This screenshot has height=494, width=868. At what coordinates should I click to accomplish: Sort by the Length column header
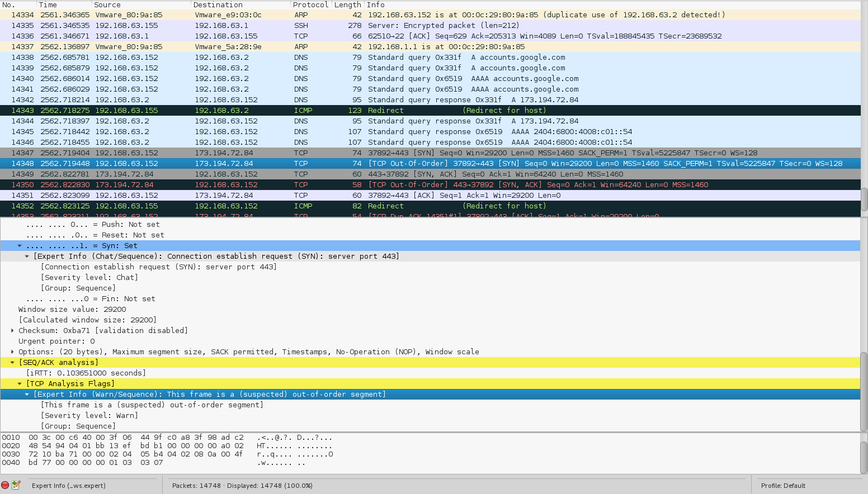tap(348, 4)
